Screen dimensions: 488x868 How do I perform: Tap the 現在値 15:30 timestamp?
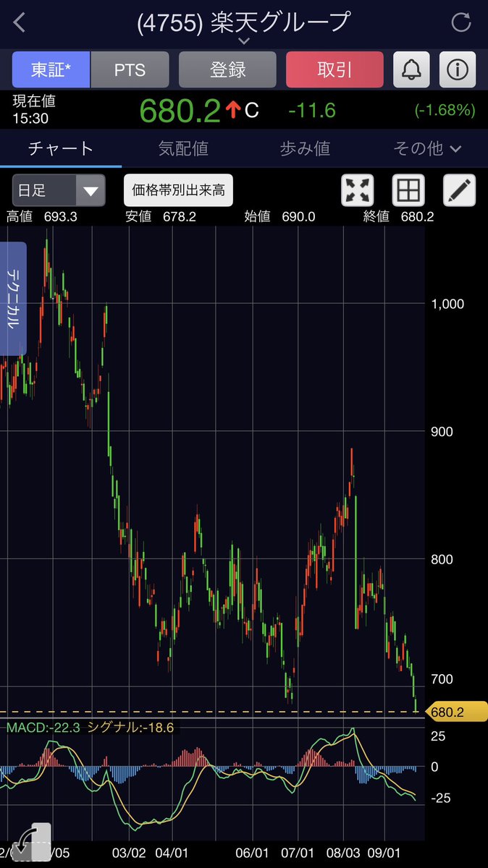[34, 109]
